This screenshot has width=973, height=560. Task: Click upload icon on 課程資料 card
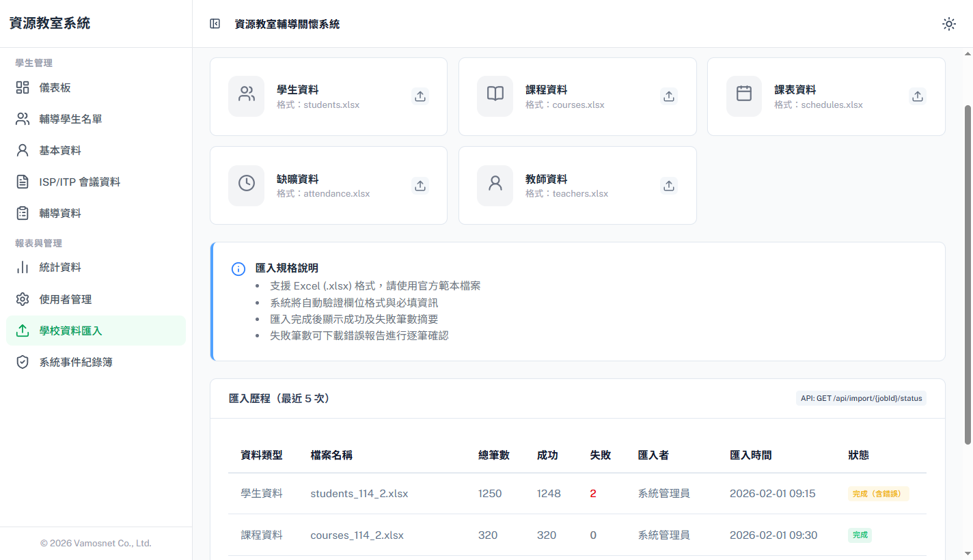669,96
